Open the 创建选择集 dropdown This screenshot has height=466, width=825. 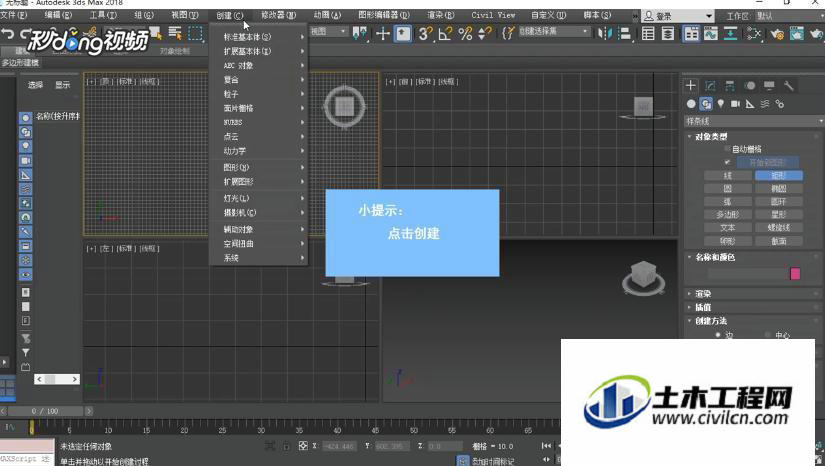[554, 32]
